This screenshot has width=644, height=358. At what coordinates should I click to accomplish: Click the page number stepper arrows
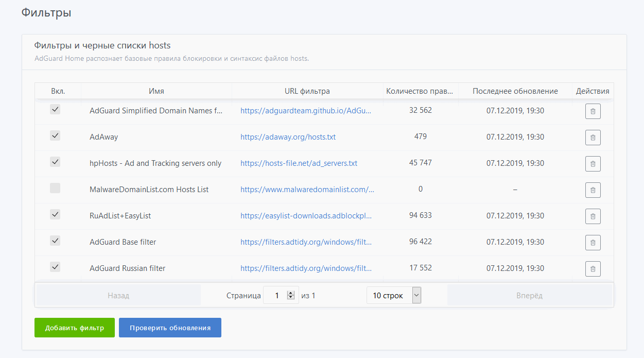[x=291, y=296]
